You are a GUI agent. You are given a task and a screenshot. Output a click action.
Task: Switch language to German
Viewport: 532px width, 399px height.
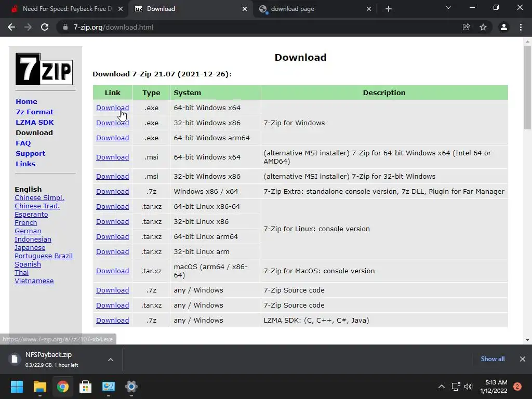[28, 231]
